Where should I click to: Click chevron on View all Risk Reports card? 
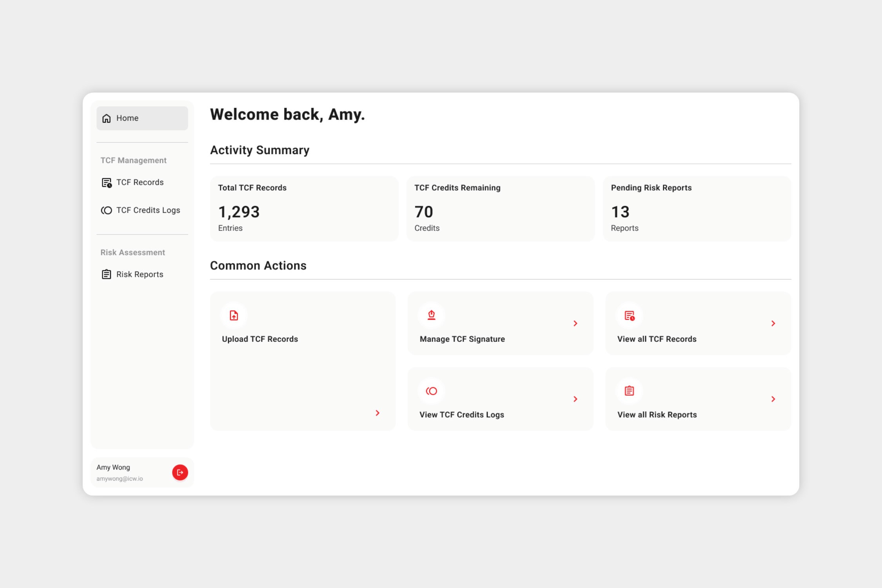pos(773,399)
